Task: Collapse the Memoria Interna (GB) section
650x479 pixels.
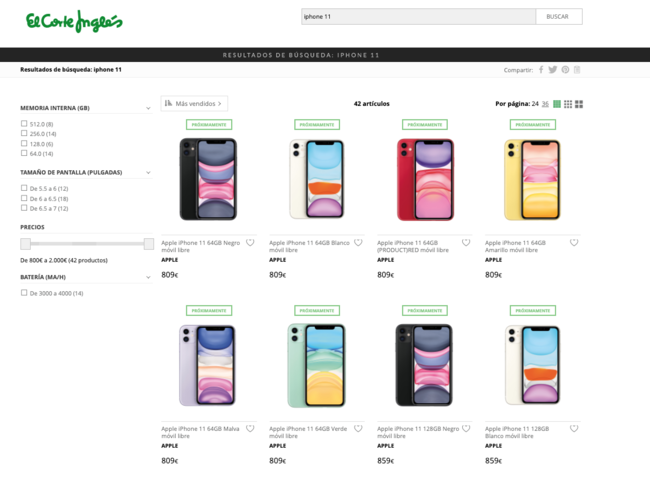Action: pos(148,108)
